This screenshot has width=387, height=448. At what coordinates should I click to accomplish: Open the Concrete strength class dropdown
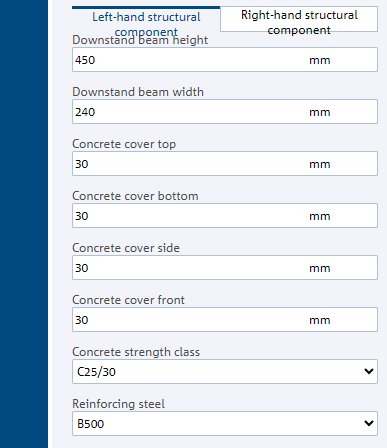[x=225, y=371]
